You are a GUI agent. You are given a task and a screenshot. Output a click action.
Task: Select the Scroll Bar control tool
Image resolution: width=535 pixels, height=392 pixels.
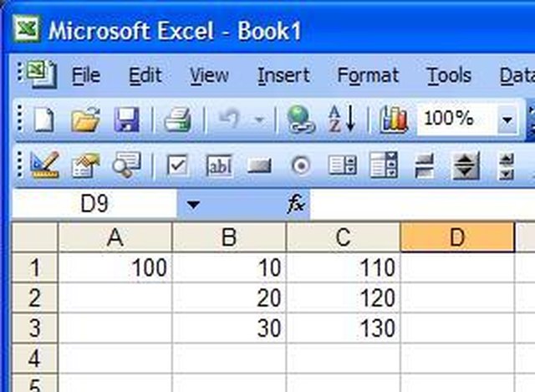(x=507, y=165)
